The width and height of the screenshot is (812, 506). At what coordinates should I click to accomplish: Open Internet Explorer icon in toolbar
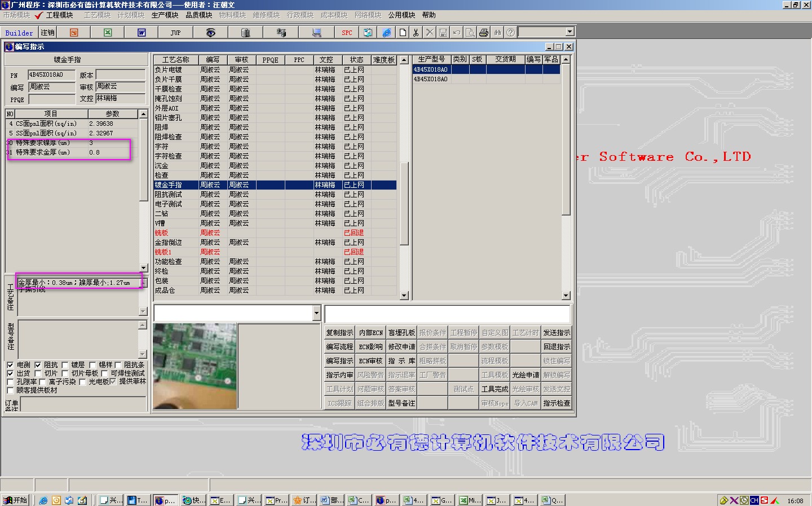click(387, 33)
